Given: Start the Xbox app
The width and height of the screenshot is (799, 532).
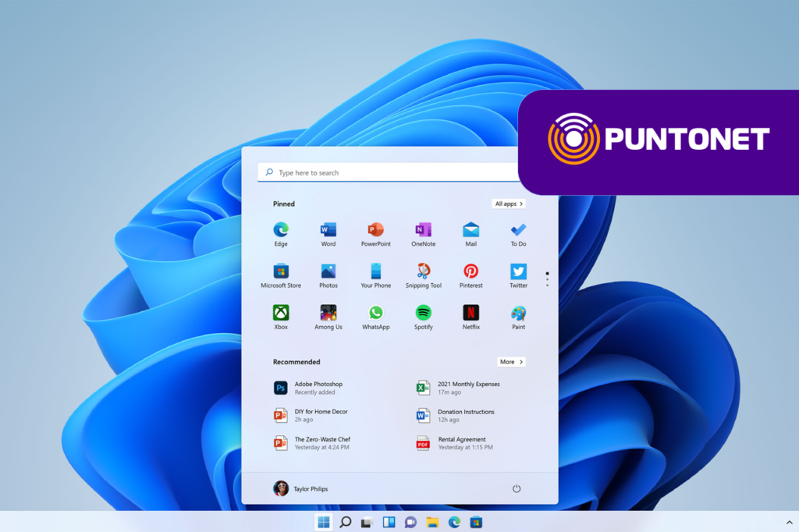Looking at the screenshot, I should coord(280,314).
